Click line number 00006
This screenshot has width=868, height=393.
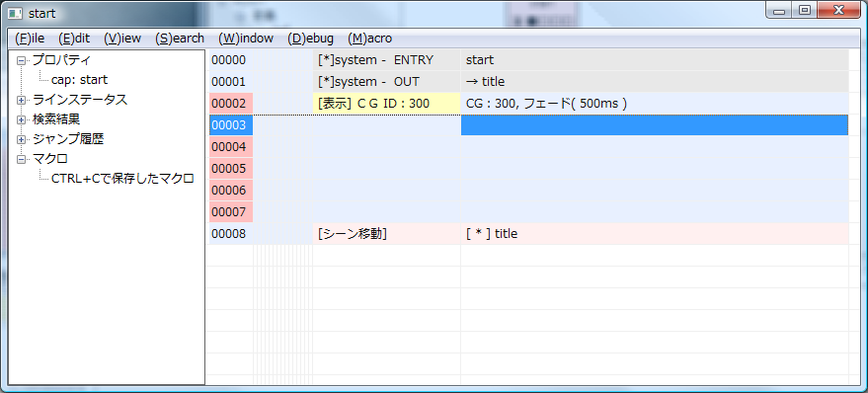click(x=231, y=191)
